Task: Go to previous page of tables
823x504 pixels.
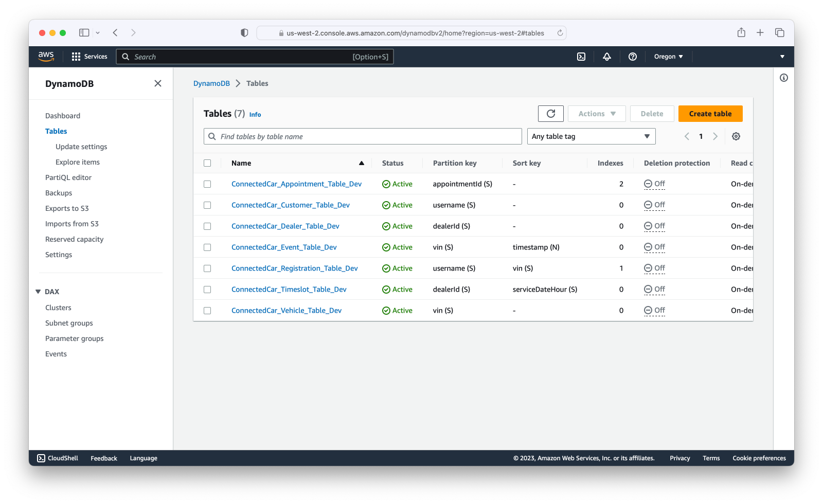Action: [687, 136]
